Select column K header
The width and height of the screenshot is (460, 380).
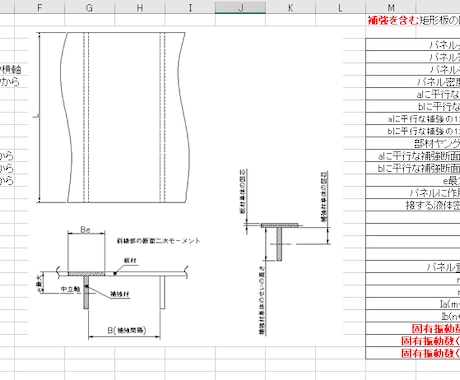(x=290, y=7)
